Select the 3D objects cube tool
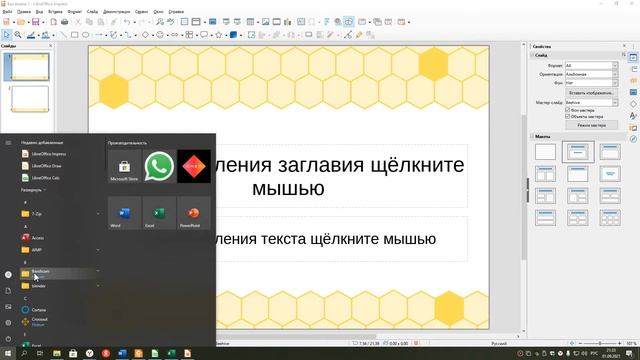Screen dimensions: 640x360 pos(233,35)
